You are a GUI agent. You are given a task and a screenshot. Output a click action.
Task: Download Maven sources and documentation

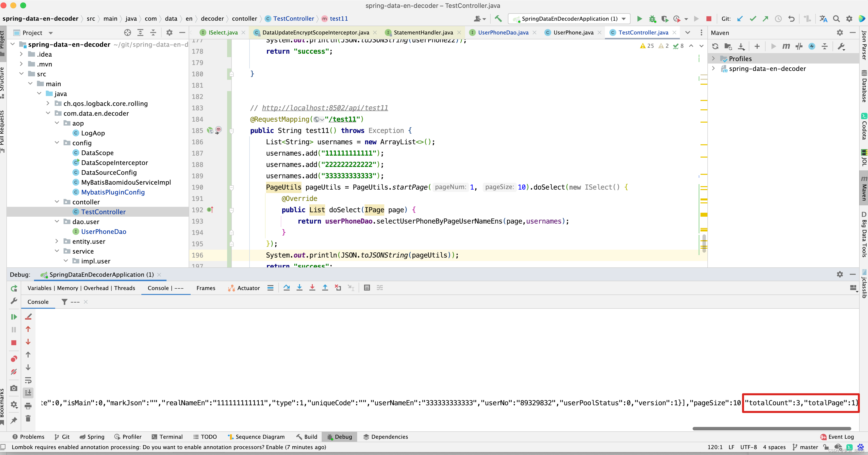pos(741,47)
